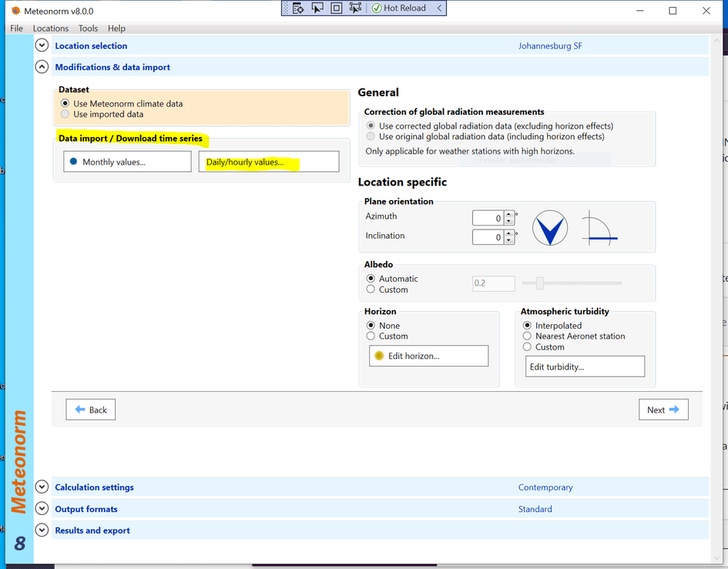Click the Location selection heading
This screenshot has width=728, height=569.
tap(91, 45)
